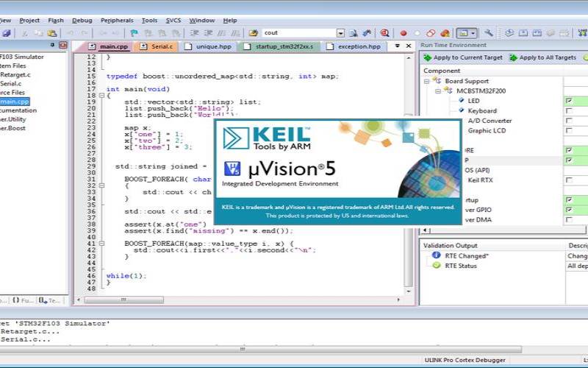Uncheck the ver GPIO row checkbox
This screenshot has height=368, width=588.
(x=569, y=210)
